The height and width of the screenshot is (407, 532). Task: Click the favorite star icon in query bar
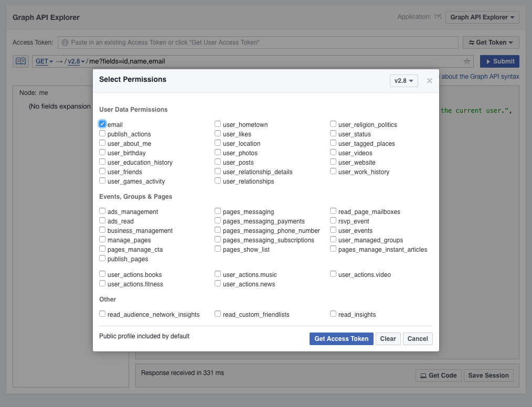[467, 61]
